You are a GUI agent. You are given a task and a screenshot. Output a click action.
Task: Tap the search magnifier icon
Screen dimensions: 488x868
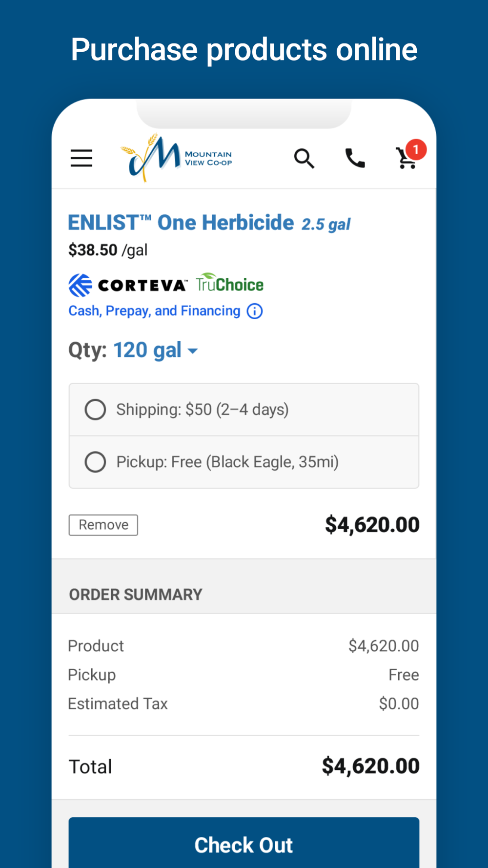tap(304, 158)
